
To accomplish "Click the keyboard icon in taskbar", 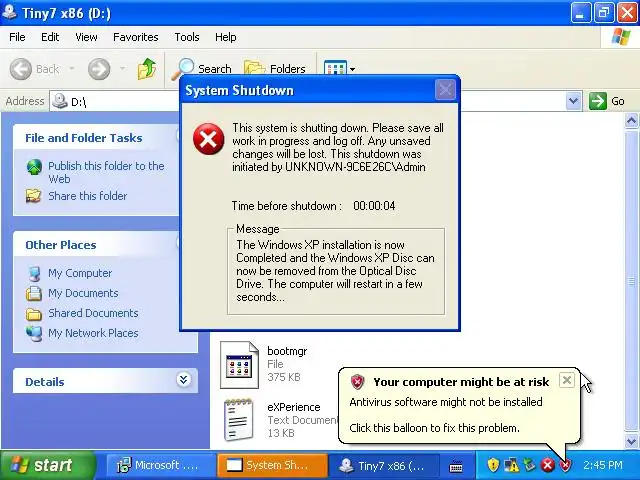I will click(x=456, y=466).
